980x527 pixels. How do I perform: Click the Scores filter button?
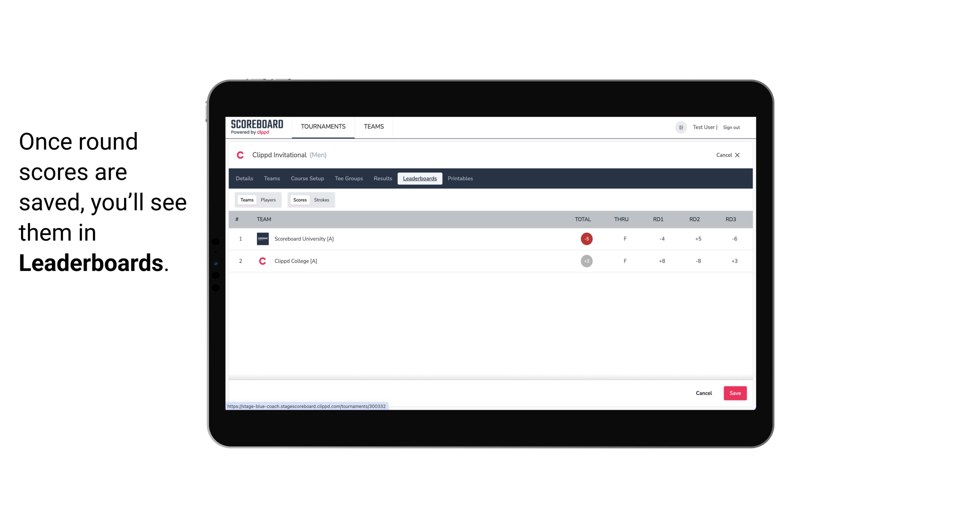299,199
